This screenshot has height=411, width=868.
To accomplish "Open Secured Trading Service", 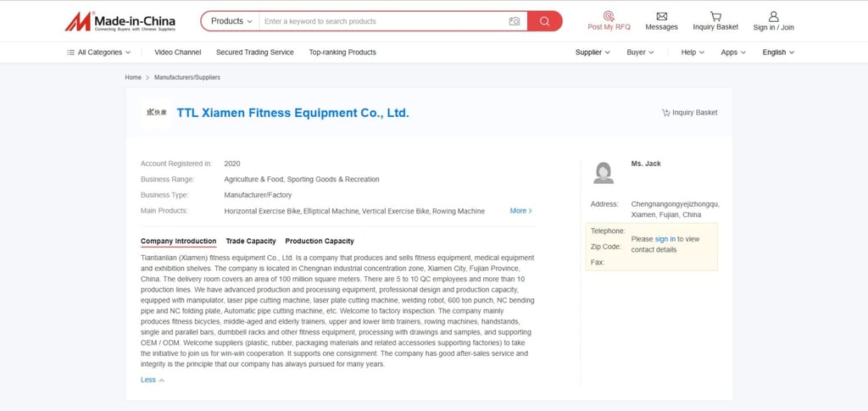I will (x=254, y=52).
